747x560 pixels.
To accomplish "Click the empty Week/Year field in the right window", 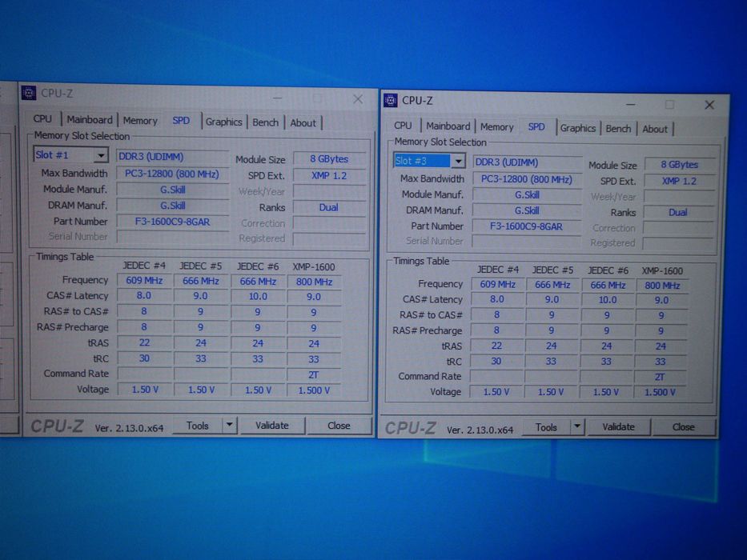I will (x=680, y=197).
